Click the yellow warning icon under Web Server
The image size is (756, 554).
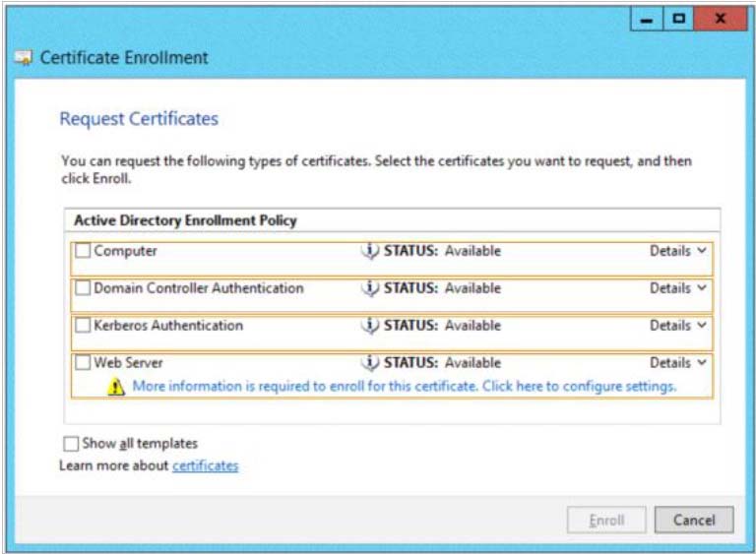(x=116, y=387)
